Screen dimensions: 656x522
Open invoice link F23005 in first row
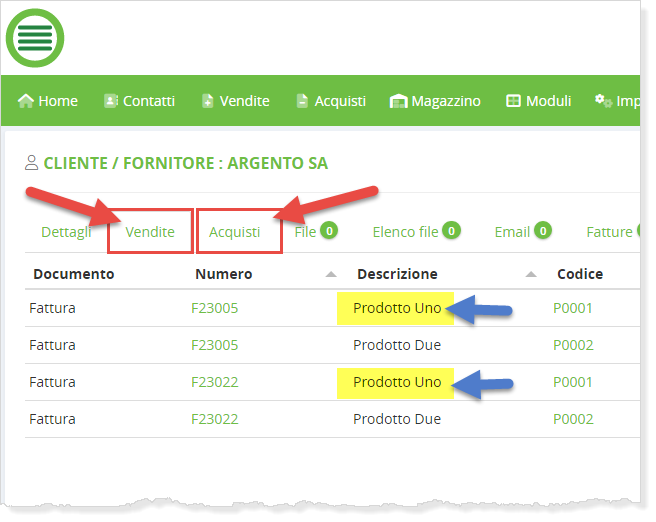pos(214,308)
